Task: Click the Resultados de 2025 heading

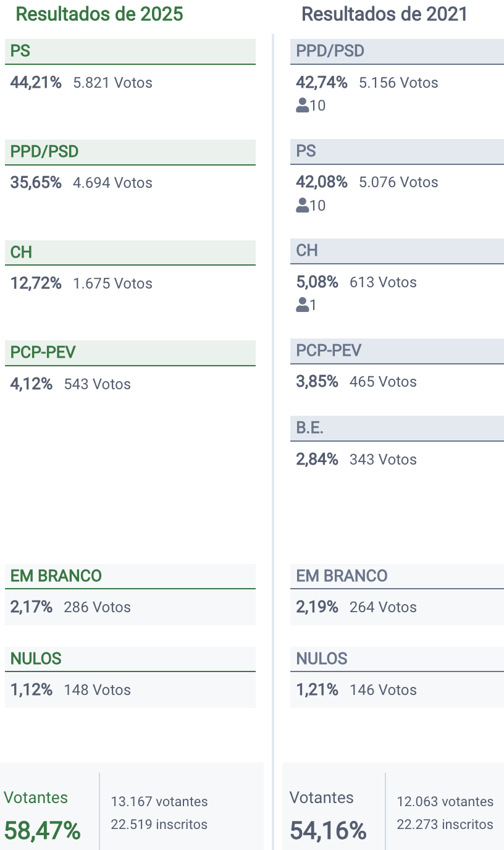Action: click(x=99, y=14)
